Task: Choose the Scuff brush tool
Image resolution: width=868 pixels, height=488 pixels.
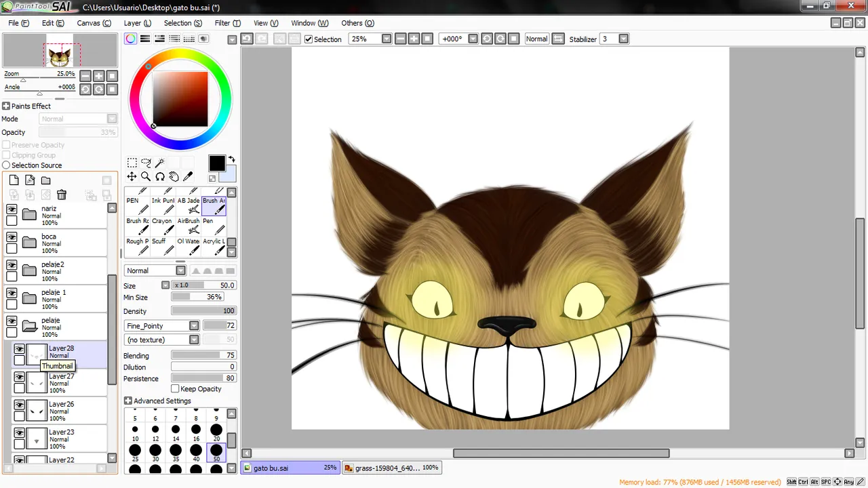Action: pos(162,245)
